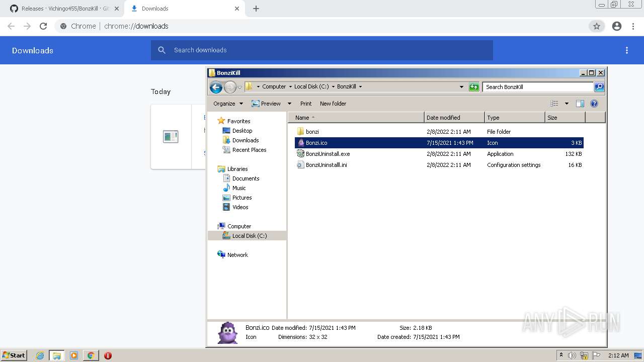This screenshot has height=362, width=644.
Task: Close the Downloads tab
Action: (x=237, y=9)
